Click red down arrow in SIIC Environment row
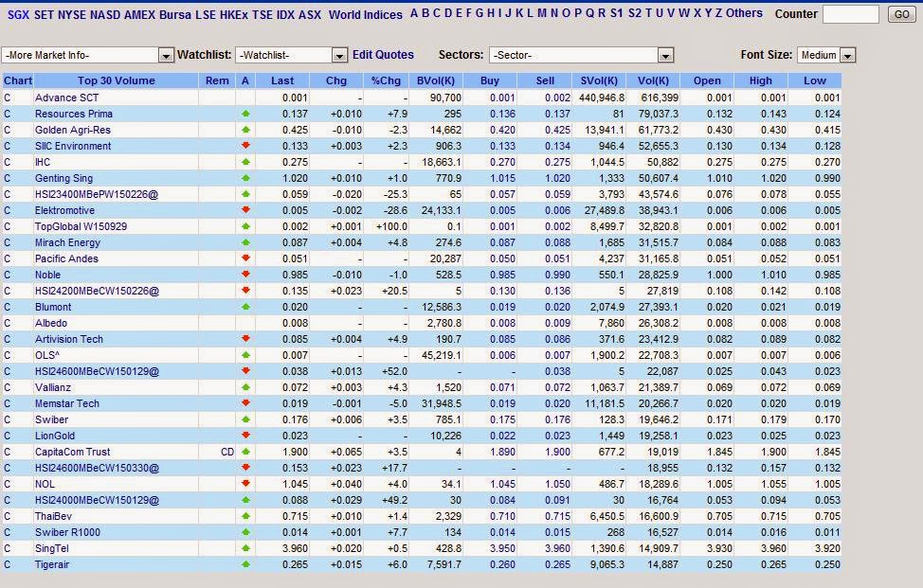Viewport: 923px width, 588px height. [245, 145]
